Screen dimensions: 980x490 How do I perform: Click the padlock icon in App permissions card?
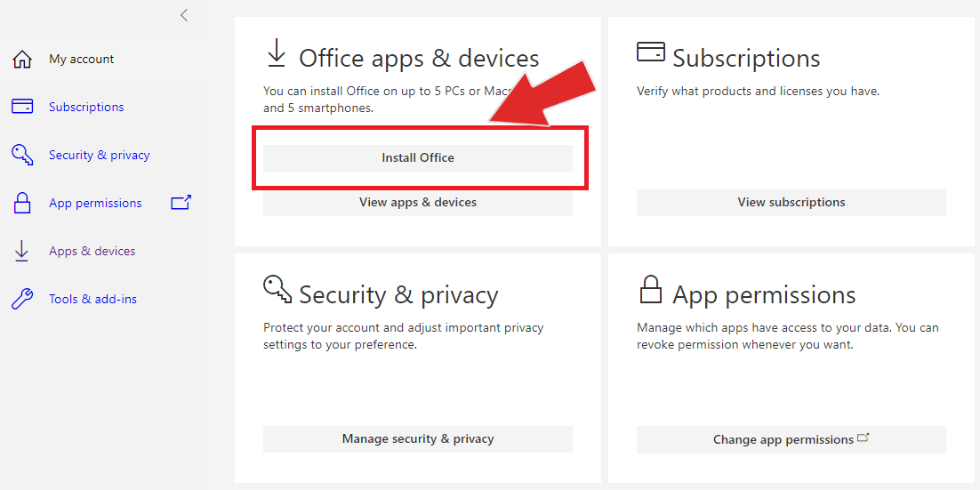[x=651, y=289]
